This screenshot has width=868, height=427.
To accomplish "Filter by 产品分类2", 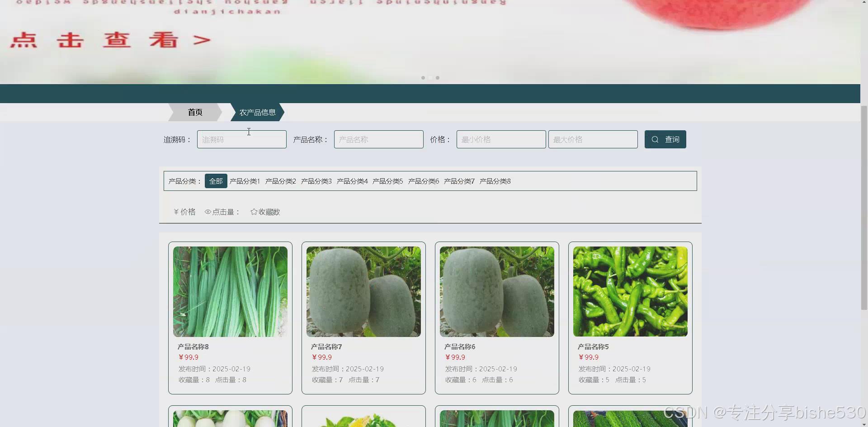I will (280, 181).
